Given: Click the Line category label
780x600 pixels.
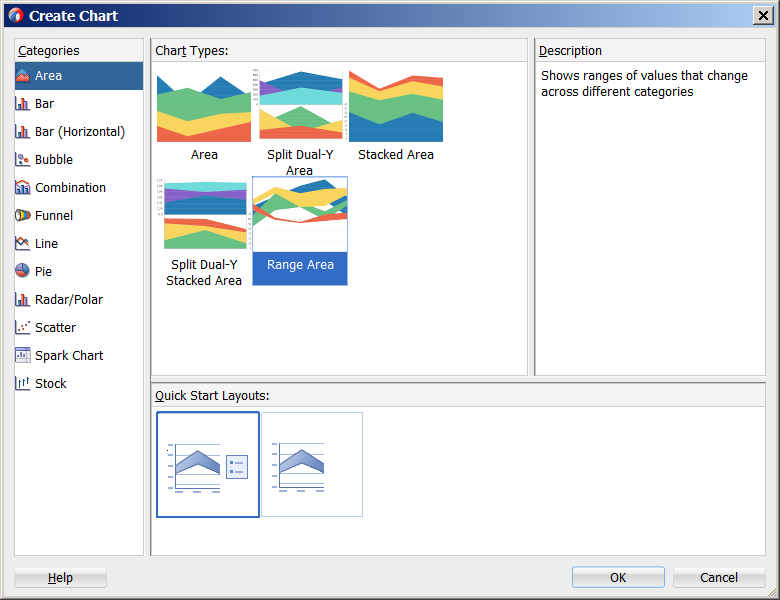Looking at the screenshot, I should (46, 243).
